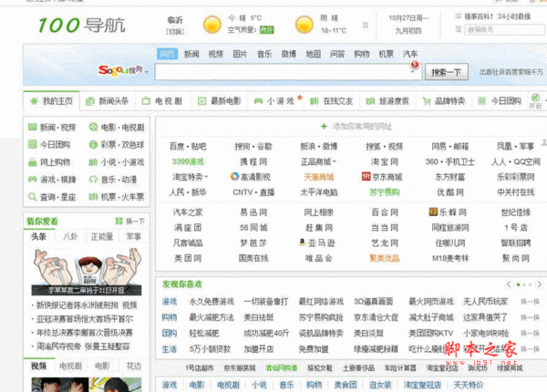Viewport: 547px width, 392px height.
Task: Select the 地图 search tab
Action: [x=314, y=54]
